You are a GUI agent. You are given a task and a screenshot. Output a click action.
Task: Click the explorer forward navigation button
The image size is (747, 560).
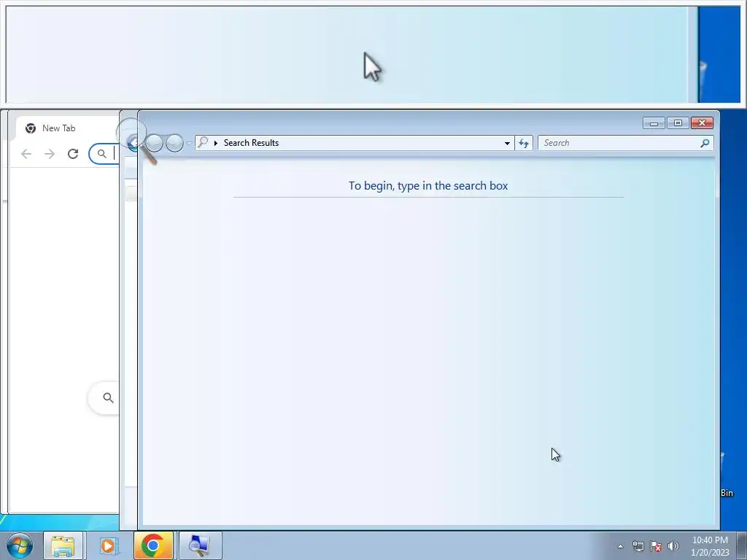(x=174, y=143)
